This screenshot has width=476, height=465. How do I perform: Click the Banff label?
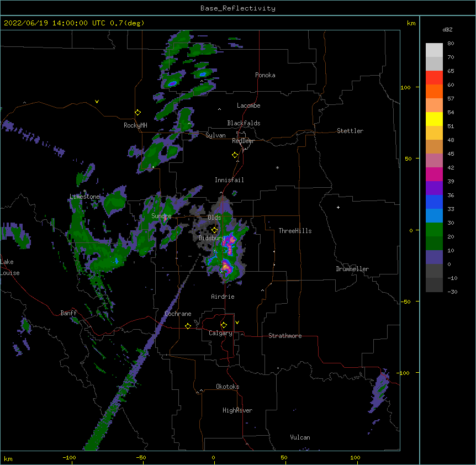(x=68, y=313)
